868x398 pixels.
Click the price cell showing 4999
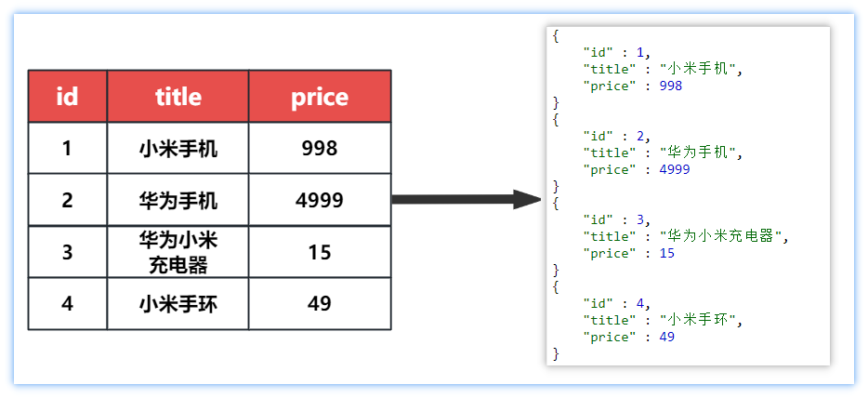pos(320,200)
